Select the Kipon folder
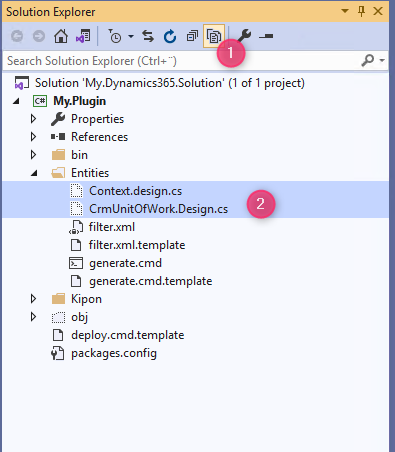The width and height of the screenshot is (395, 452). 86,299
